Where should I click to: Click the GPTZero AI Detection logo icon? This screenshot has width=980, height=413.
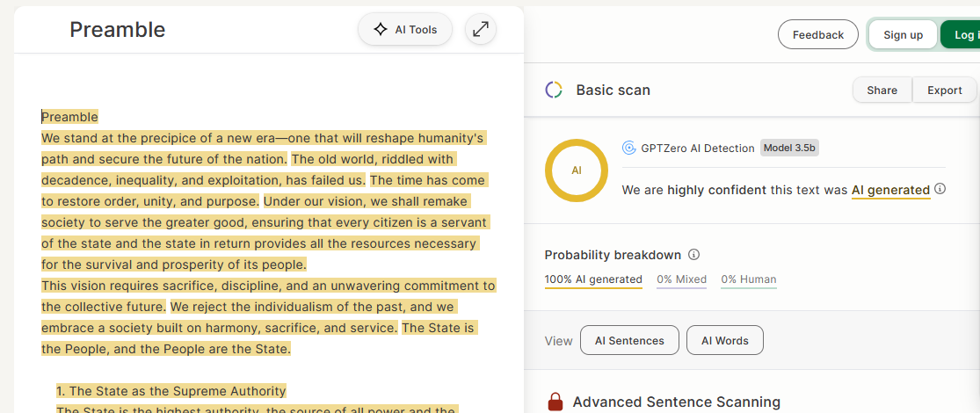[628, 149]
